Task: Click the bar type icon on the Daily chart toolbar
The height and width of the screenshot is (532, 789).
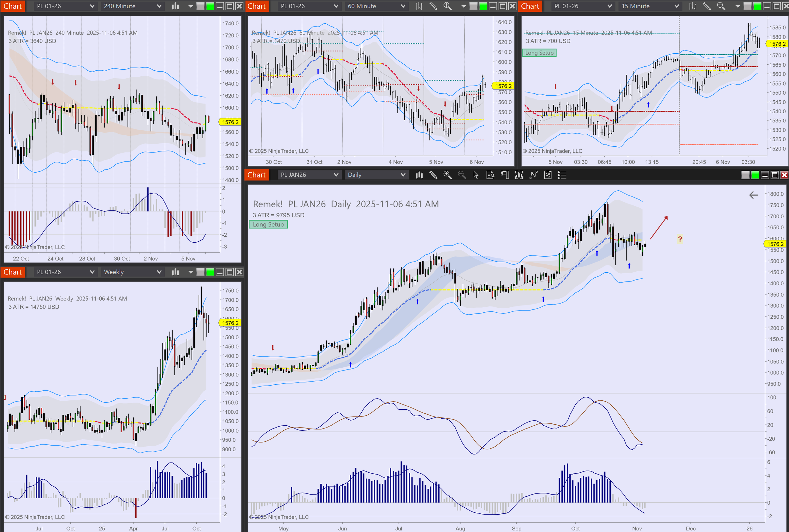Action: point(419,175)
